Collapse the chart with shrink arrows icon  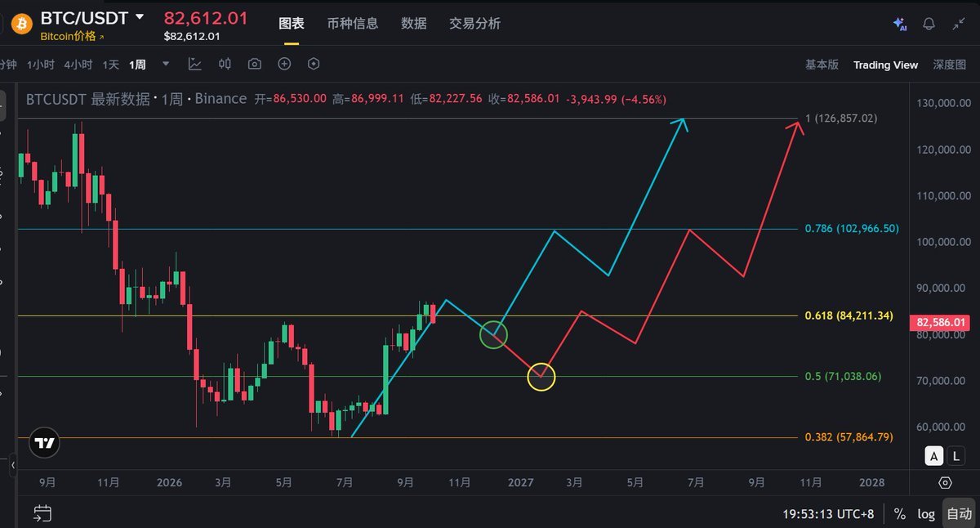pos(959,24)
